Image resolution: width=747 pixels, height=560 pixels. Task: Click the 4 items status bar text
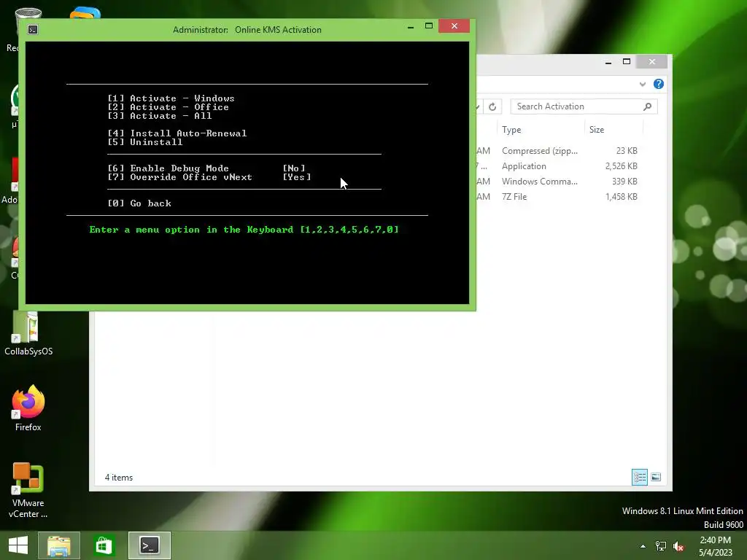(x=119, y=478)
